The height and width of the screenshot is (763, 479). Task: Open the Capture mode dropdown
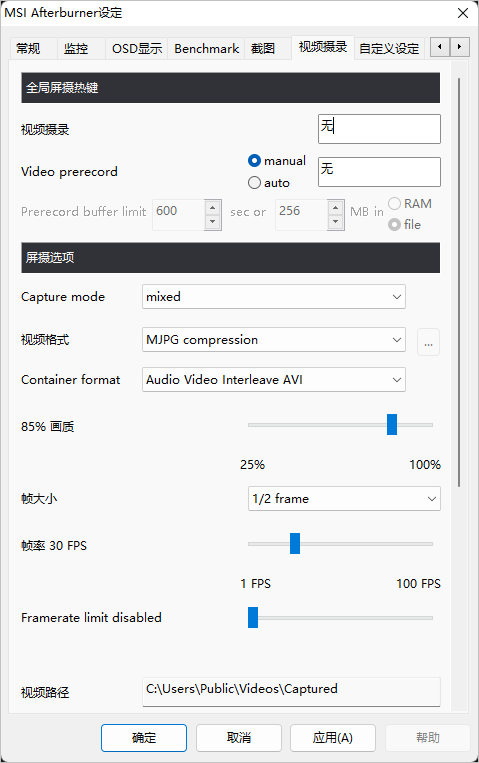click(x=274, y=297)
